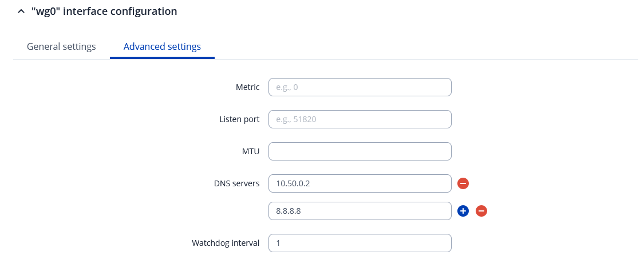Click the "e.g., 0" placeholder text

[x=287, y=87]
